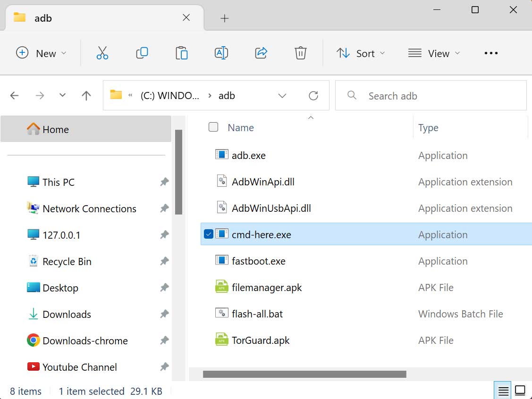Open the View dropdown
532x399 pixels.
(x=434, y=53)
